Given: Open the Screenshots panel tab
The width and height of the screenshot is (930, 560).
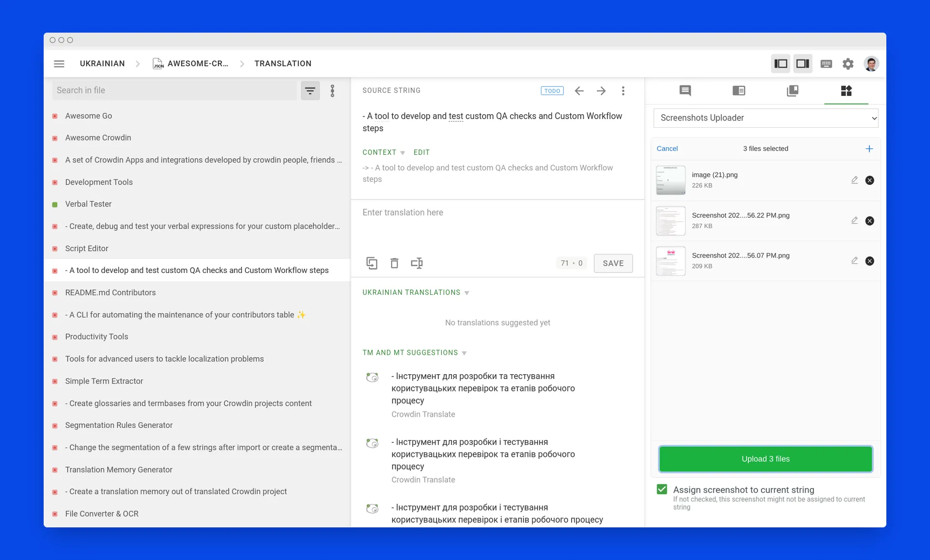Looking at the screenshot, I should click(792, 91).
